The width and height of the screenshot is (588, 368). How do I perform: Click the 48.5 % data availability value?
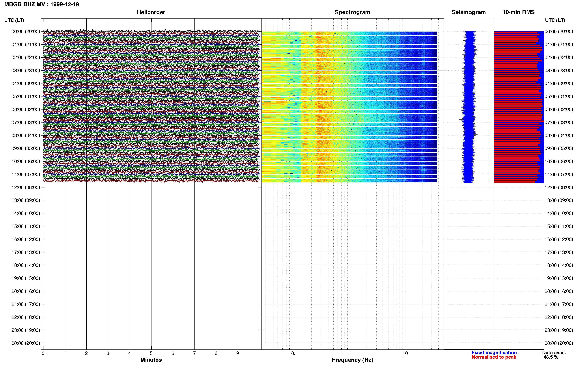(551, 357)
